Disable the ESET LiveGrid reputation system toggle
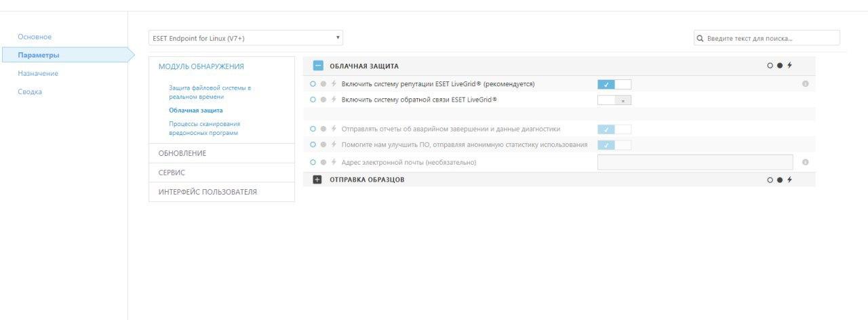The height and width of the screenshot is (320, 868). point(614,84)
